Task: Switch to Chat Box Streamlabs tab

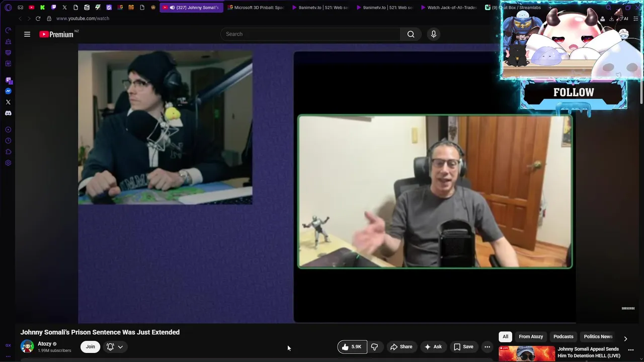Action: pyautogui.click(x=513, y=8)
